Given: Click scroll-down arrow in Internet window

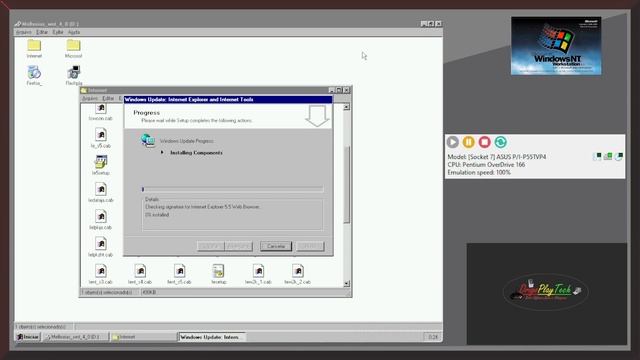Looking at the screenshot, I should 347,283.
